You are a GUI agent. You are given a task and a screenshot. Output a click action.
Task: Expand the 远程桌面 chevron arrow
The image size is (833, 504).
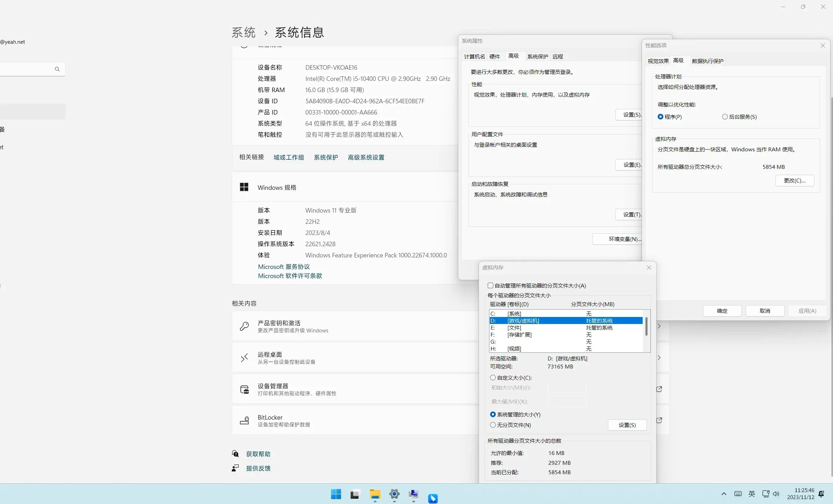pyautogui.click(x=659, y=358)
